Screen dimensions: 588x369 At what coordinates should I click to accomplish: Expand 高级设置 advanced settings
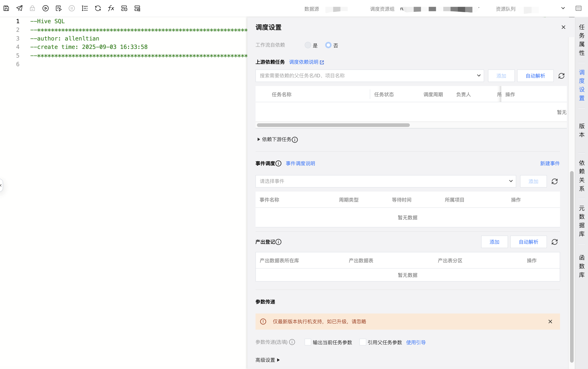click(268, 360)
